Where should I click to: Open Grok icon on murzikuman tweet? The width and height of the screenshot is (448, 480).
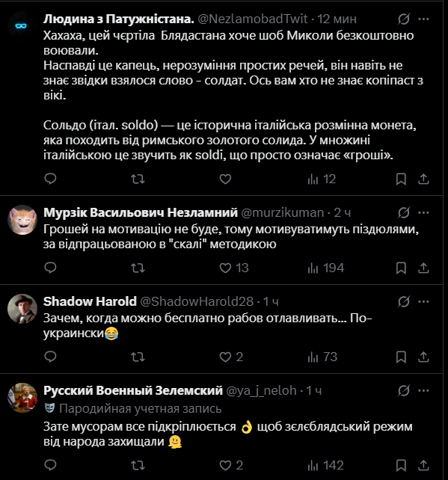(404, 212)
